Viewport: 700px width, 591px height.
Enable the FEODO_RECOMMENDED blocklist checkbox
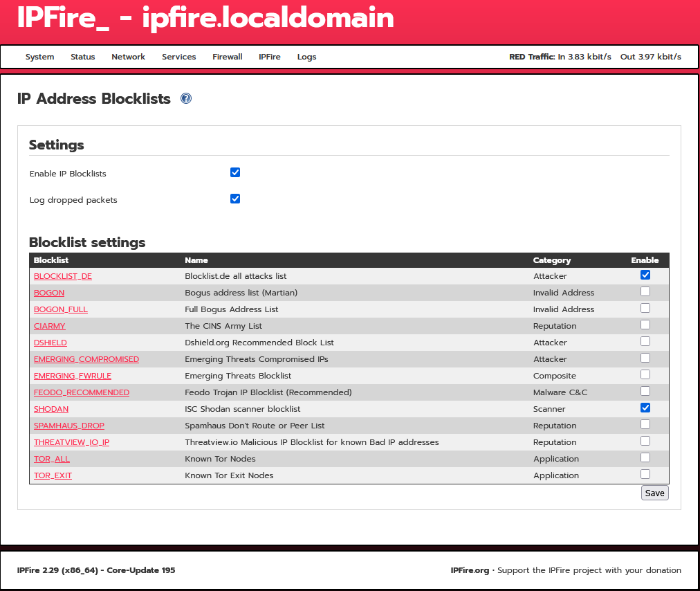point(645,391)
